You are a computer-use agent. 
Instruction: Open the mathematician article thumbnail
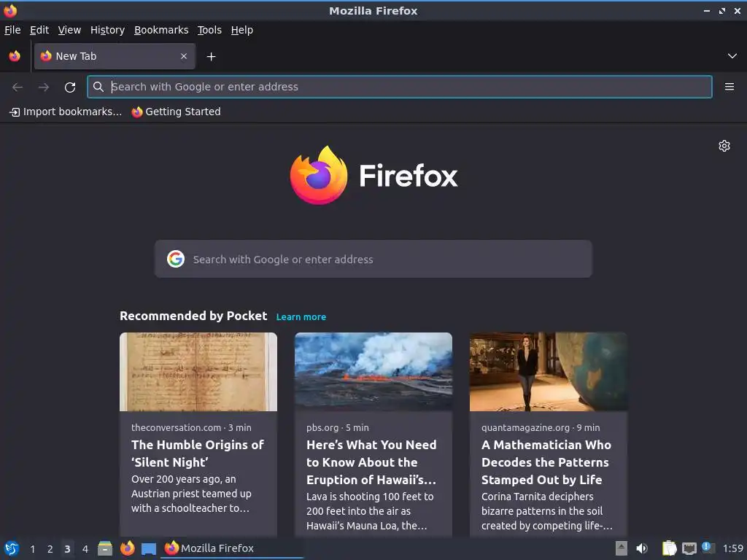tap(549, 372)
